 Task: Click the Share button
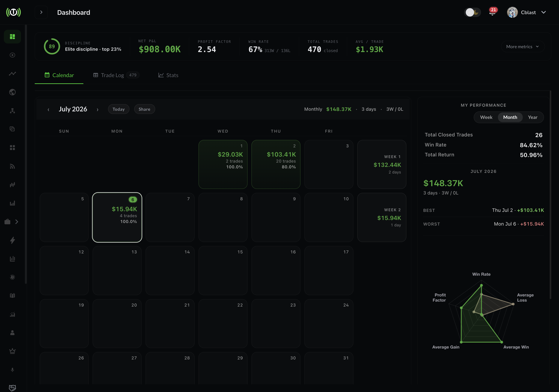coord(144,109)
